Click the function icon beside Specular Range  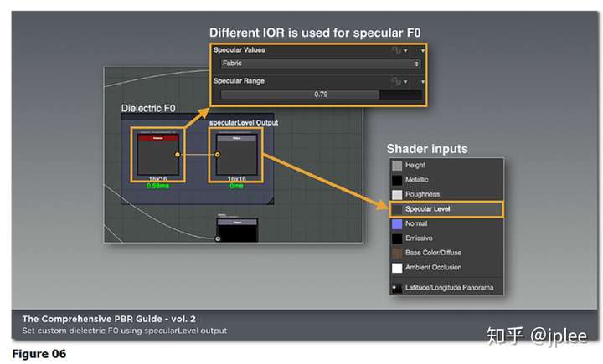point(396,81)
